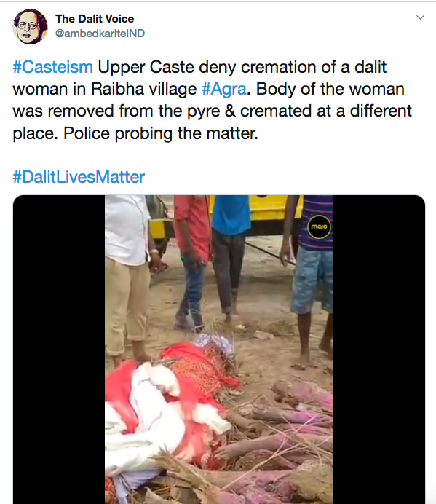The width and height of the screenshot is (436, 504).
Task: Open The Dalit Voice profile avatar
Action: point(30,26)
